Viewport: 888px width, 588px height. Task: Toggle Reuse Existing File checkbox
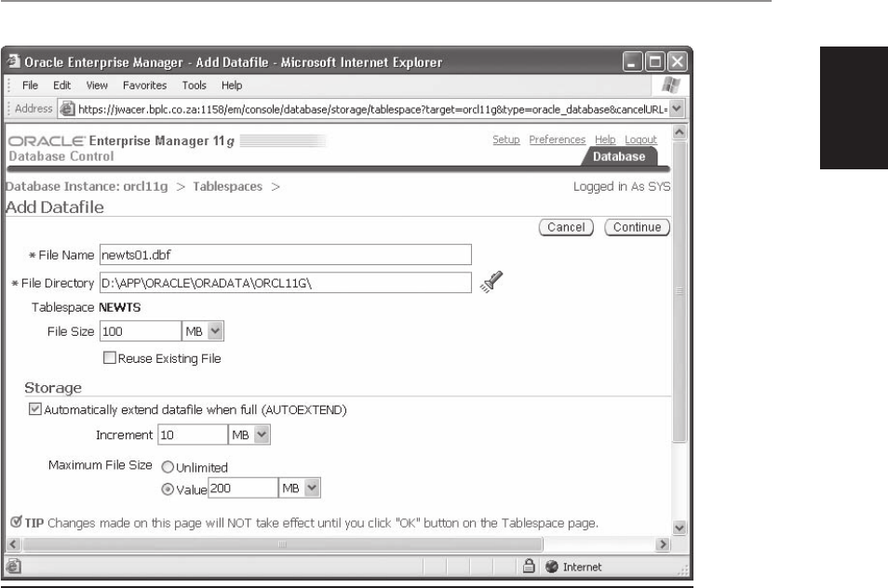coord(109,357)
